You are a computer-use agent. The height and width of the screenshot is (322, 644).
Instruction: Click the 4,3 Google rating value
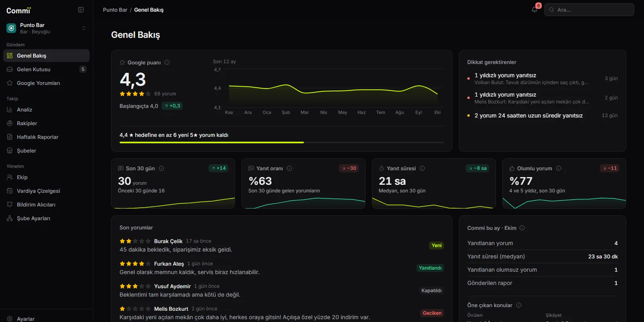(133, 80)
